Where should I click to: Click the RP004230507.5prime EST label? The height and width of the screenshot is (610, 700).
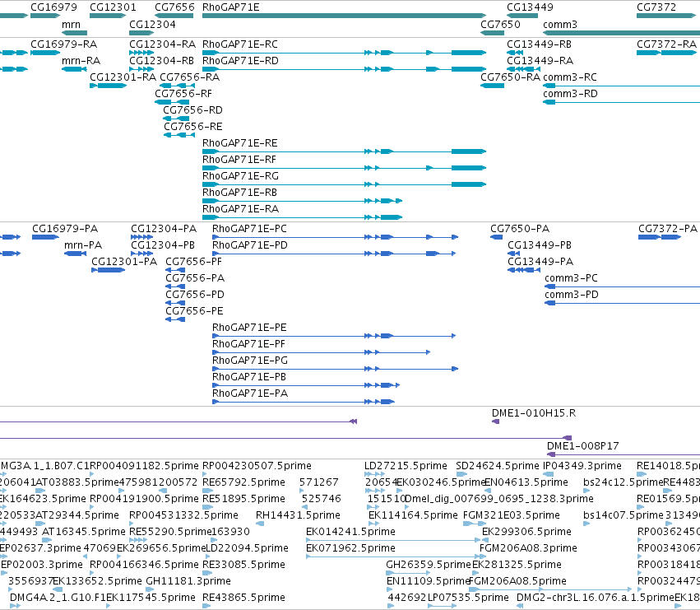[257, 466]
